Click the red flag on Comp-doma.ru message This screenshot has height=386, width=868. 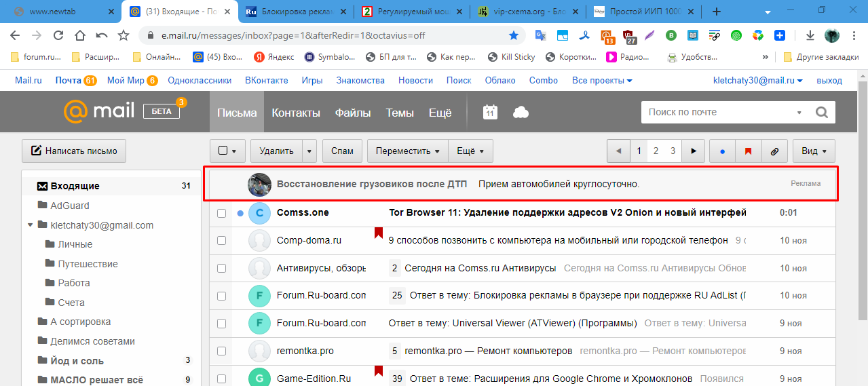378,233
